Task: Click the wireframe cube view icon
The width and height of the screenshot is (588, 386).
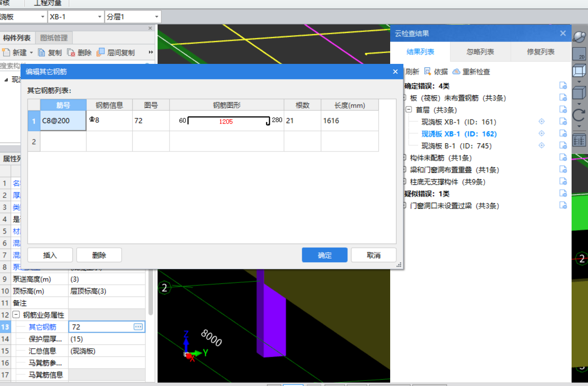Action: pos(579,71)
